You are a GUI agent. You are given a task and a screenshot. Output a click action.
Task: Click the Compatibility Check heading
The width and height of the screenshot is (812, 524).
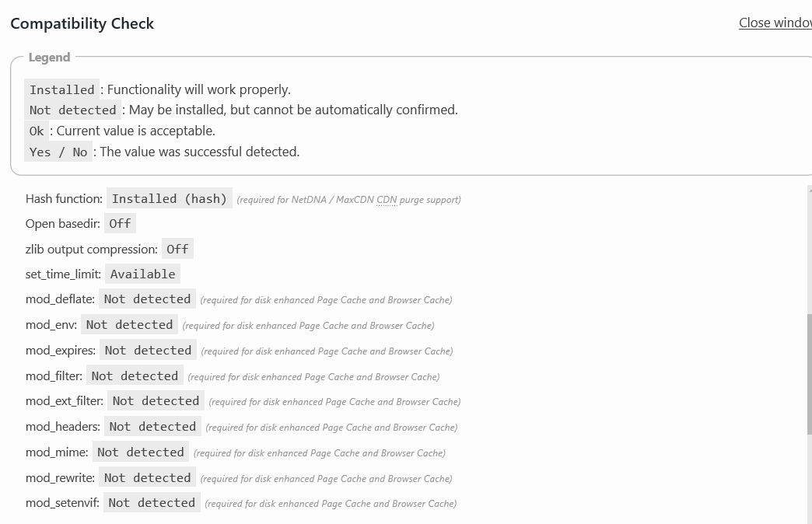(82, 23)
